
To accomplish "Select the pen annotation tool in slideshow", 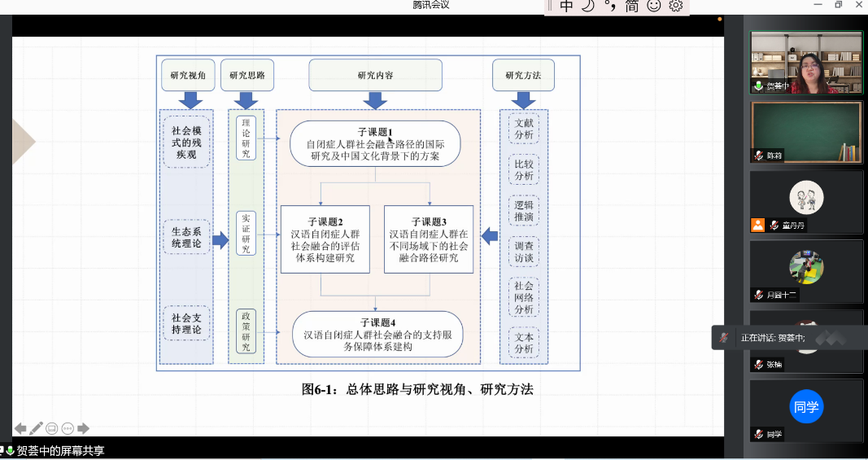I will click(36, 428).
